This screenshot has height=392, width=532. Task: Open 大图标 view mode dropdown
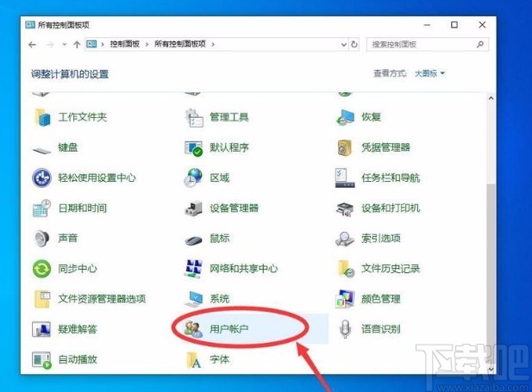point(429,73)
